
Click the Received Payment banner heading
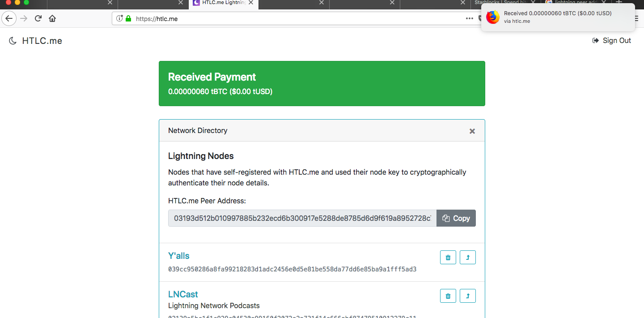(212, 77)
